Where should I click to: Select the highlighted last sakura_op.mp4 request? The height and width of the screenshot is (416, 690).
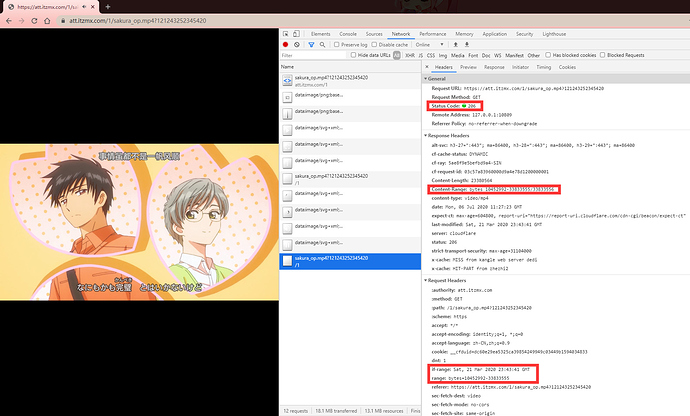coord(350,261)
